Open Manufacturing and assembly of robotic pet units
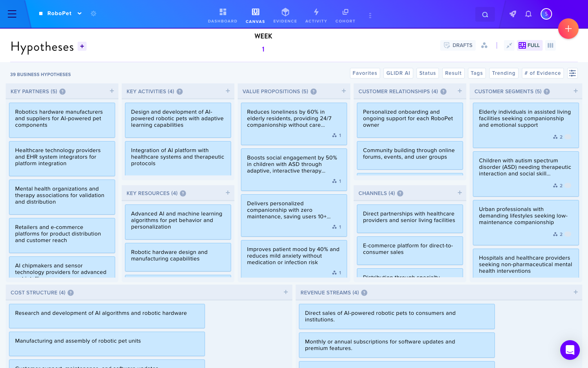Screen dimensions: 588x368 107,344
